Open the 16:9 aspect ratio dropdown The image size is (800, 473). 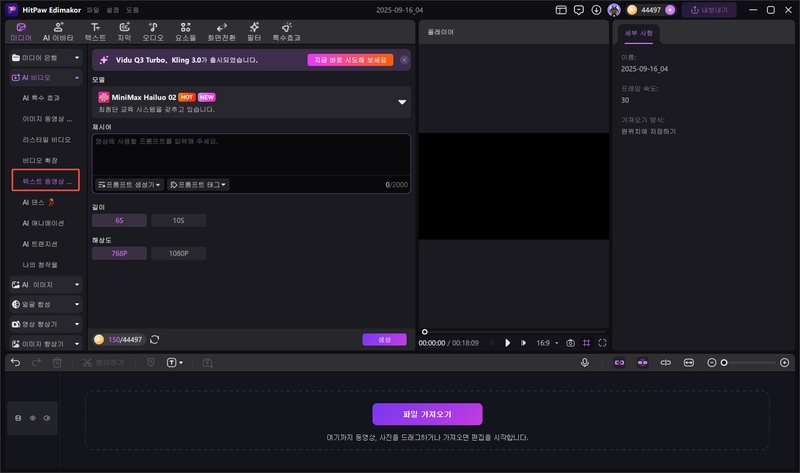tap(547, 343)
